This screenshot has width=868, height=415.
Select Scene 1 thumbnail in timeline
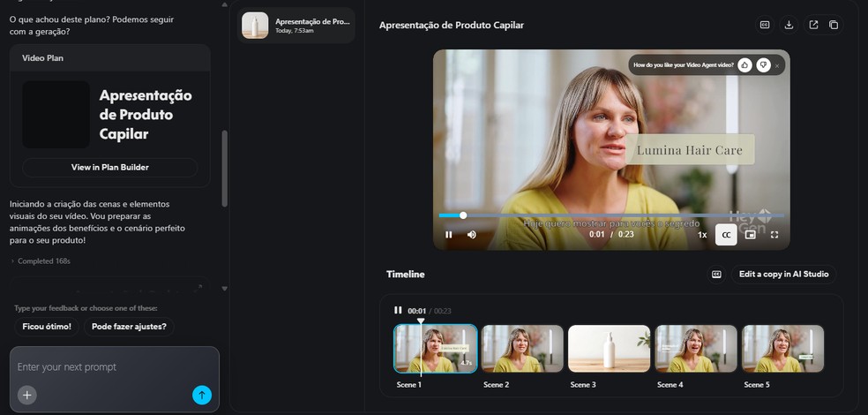pos(435,348)
